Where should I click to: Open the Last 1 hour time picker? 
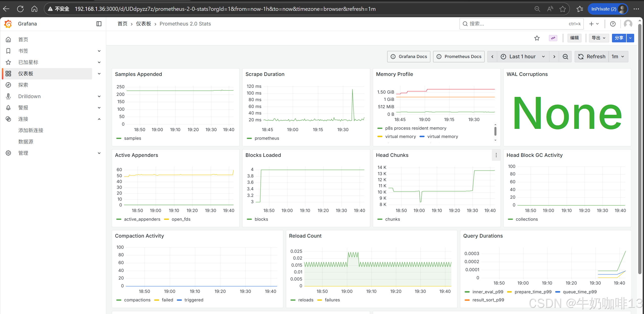click(522, 56)
